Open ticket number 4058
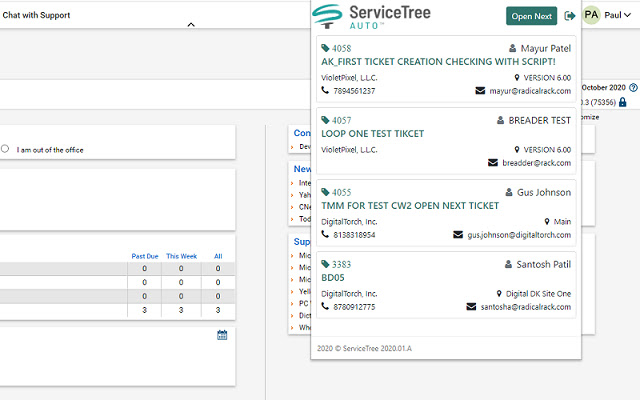Viewport: 640px width, 400px height. click(x=341, y=49)
